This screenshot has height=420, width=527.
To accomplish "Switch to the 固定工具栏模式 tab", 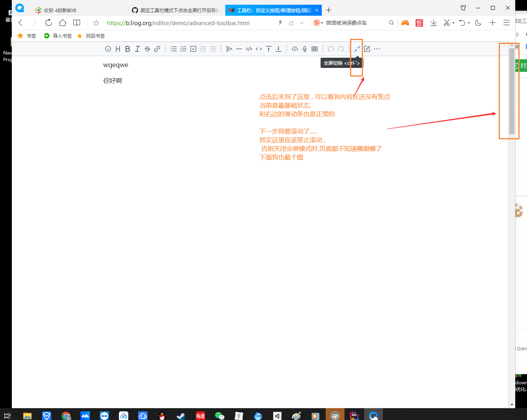I will tap(175, 10).
